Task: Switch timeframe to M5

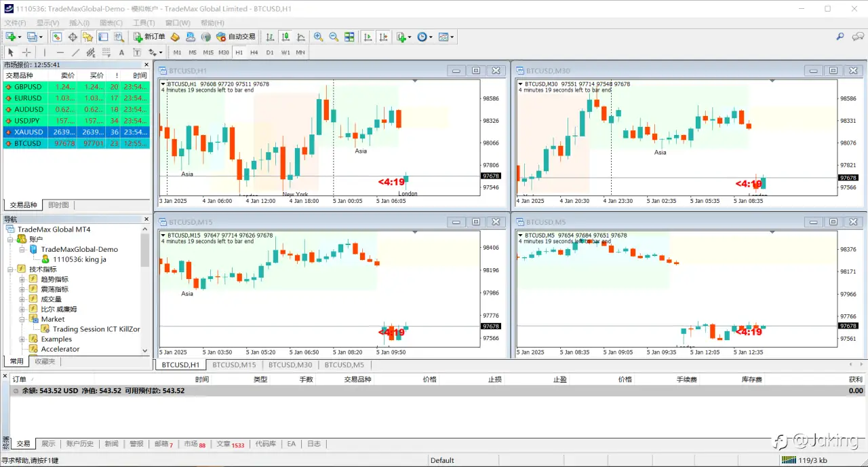Action: (193, 52)
